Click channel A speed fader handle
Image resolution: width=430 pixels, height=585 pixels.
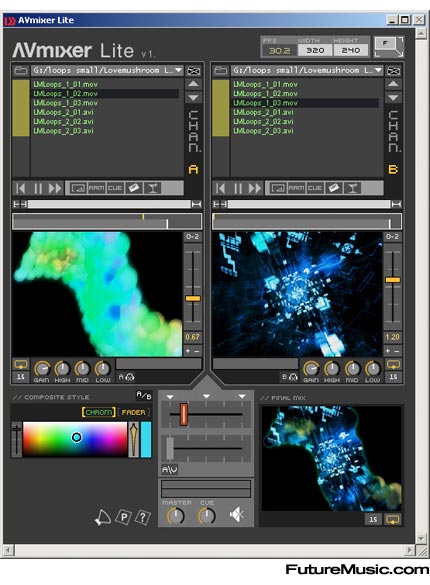pos(193,298)
